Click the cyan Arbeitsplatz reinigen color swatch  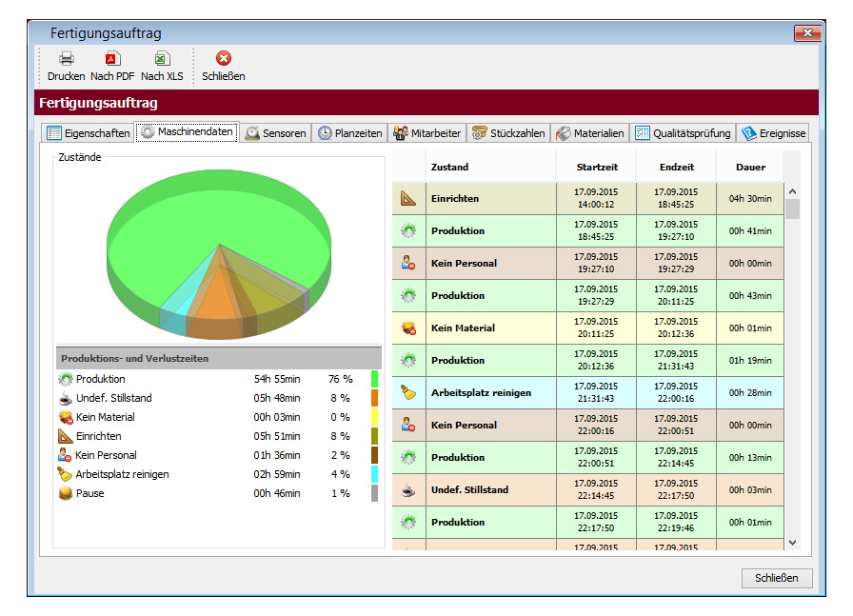(x=374, y=474)
